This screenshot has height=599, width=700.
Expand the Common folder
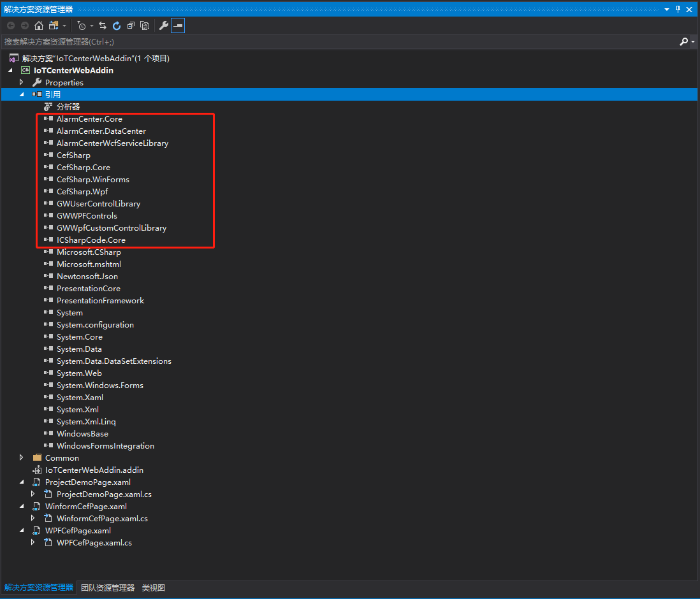pyautogui.click(x=21, y=458)
